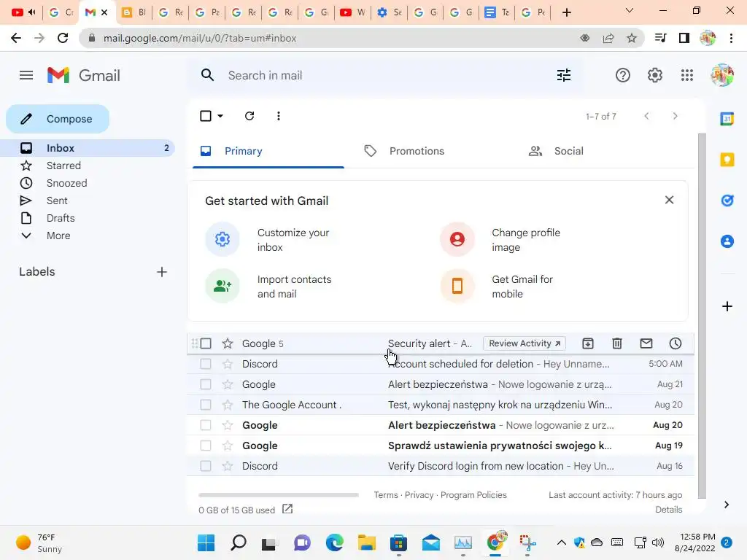Screen dimensions: 747x560
Task: Star the Discord Verify login email
Action: [228, 466]
